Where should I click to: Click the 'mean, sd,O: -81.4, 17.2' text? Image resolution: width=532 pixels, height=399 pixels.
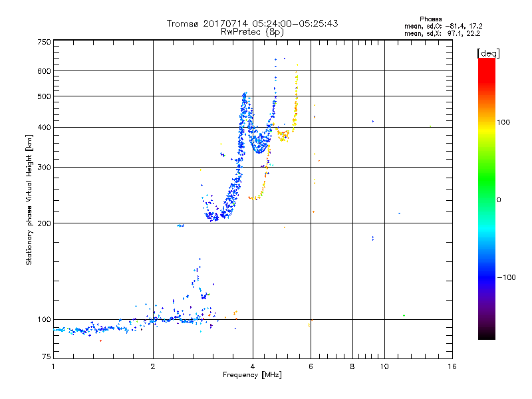point(443,26)
